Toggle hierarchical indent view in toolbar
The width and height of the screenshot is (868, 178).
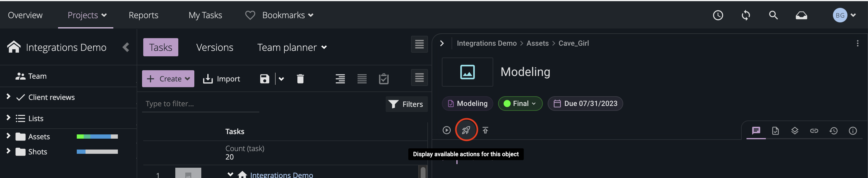[340, 78]
